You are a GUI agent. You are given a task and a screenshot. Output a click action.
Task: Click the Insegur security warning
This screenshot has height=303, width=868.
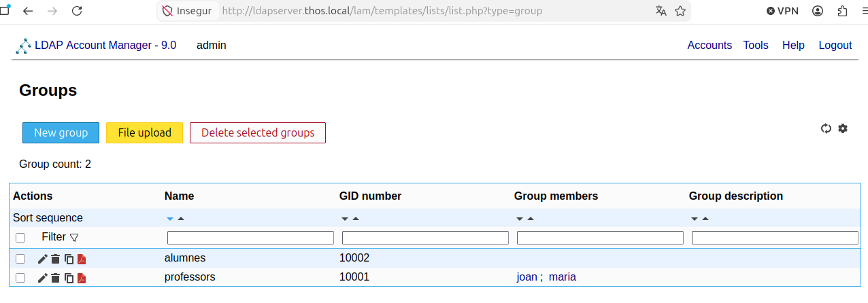187,11
